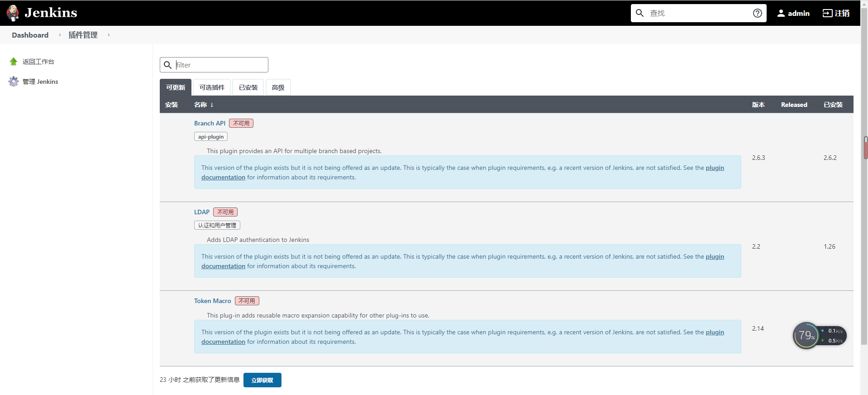Click the api-plugin category tag
Image resolution: width=868 pixels, height=395 pixels.
[x=211, y=136]
